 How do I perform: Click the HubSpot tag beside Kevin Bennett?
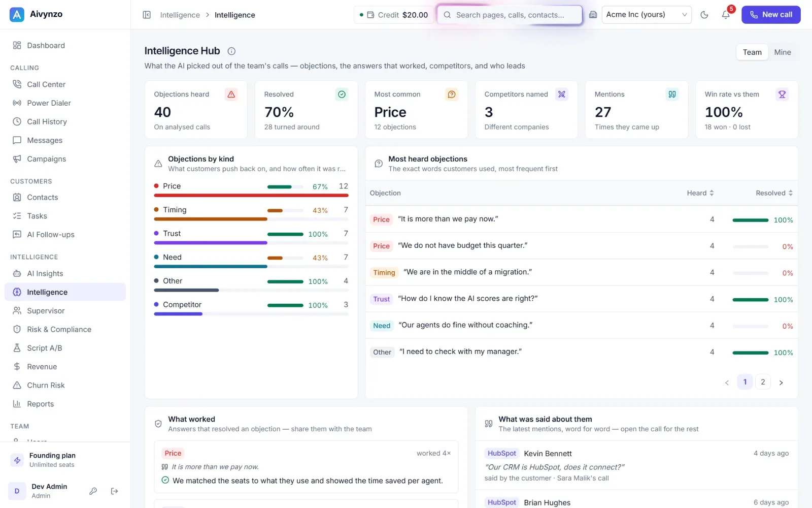coord(501,453)
